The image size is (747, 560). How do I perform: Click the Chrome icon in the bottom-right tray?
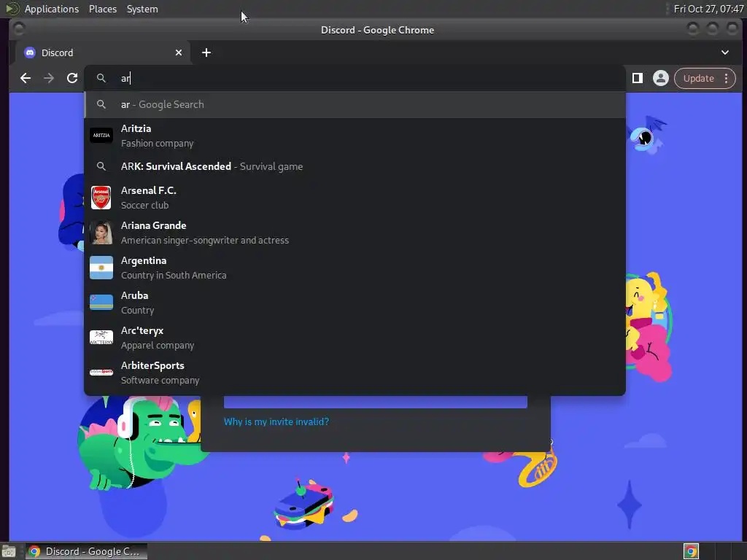691,551
